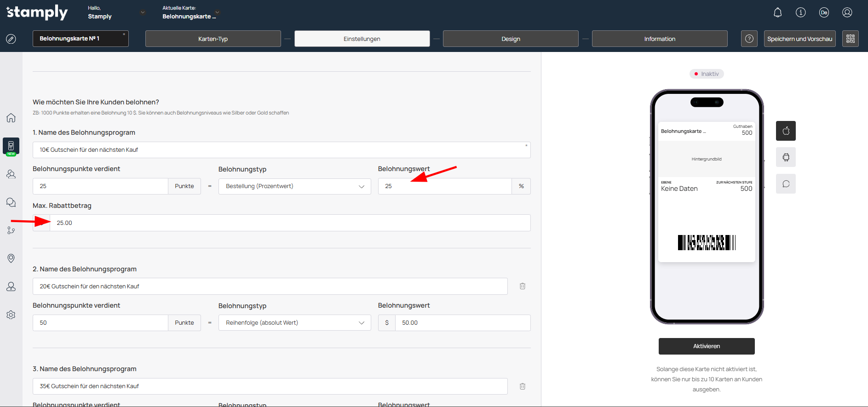Click the QR code icon
Image resolution: width=868 pixels, height=407 pixels.
[850, 39]
